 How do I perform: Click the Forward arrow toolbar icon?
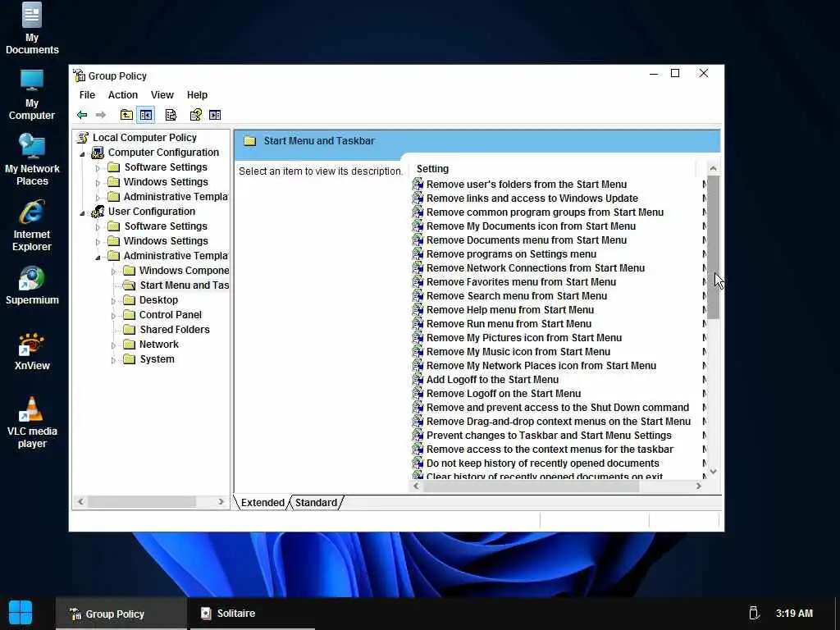coord(101,115)
